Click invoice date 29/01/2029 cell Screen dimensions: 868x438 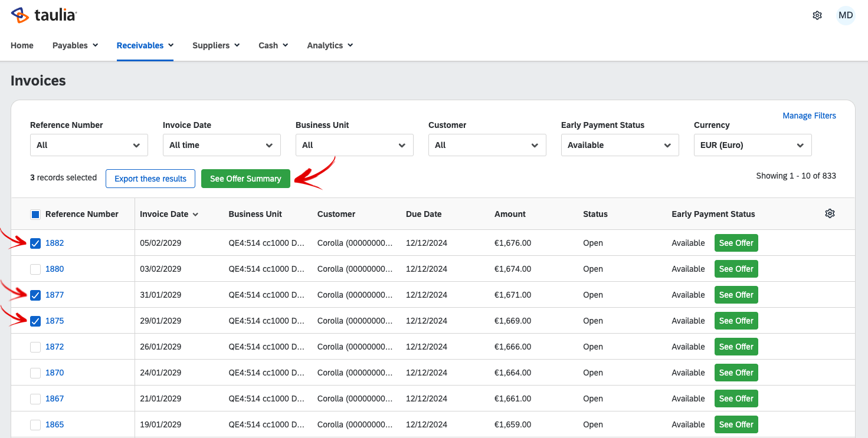161,321
